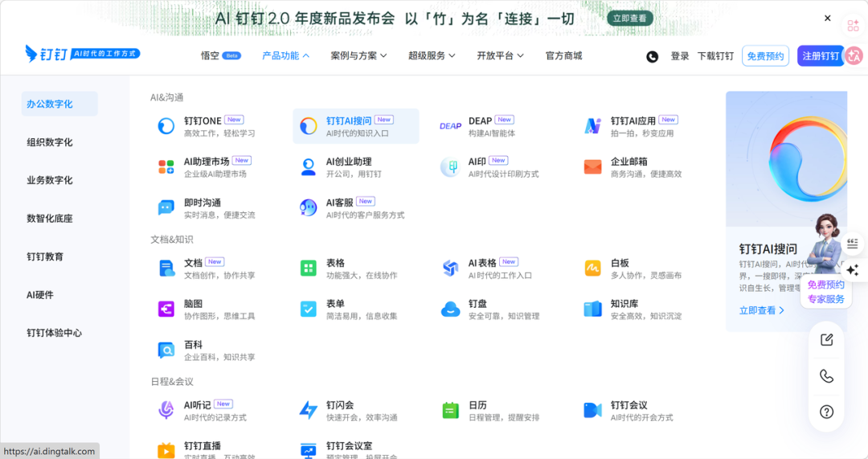Open the AI助理市场 grid icon
This screenshot has width=868, height=459.
pyautogui.click(x=166, y=166)
